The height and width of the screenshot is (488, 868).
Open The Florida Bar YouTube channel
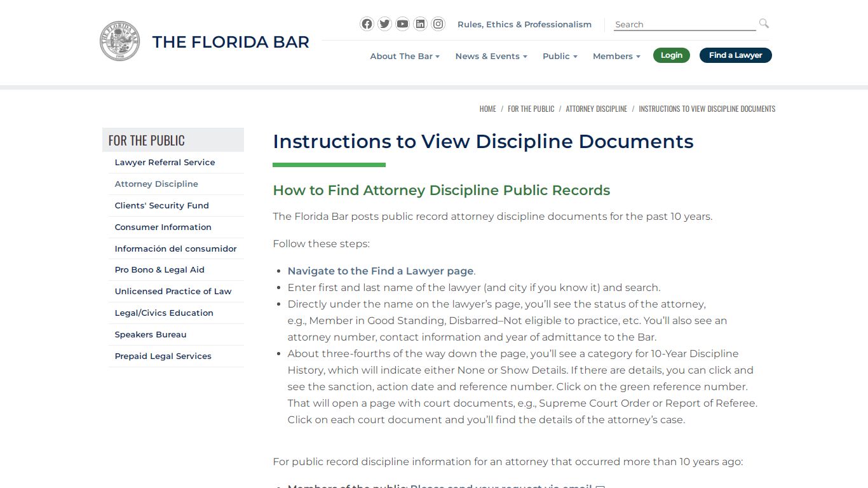point(402,24)
